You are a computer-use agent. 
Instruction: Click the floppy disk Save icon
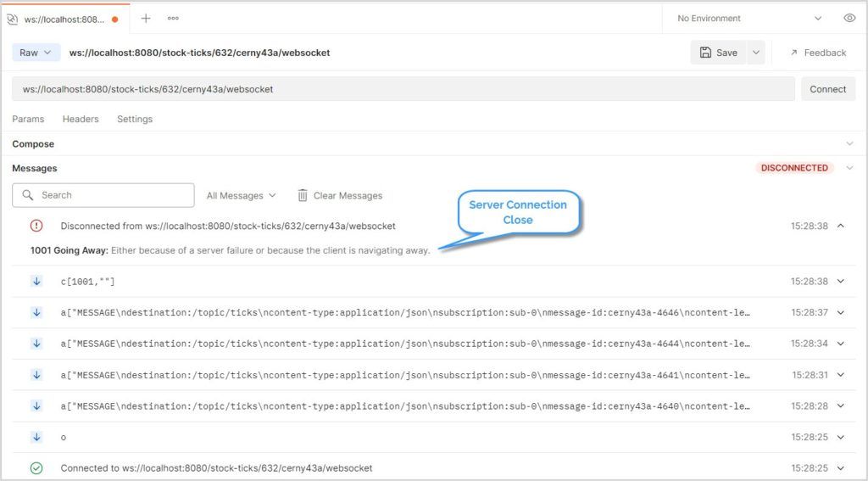[705, 53]
